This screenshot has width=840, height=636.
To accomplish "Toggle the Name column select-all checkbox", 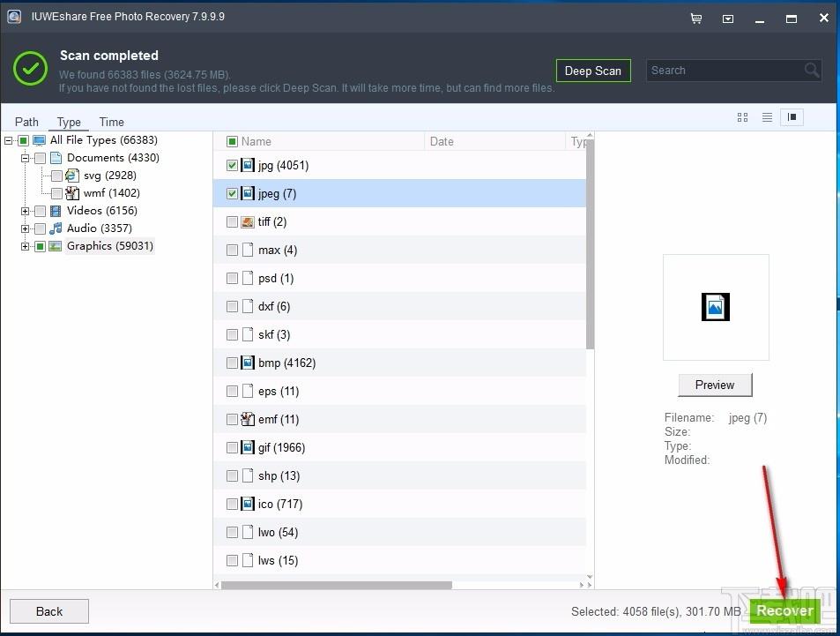I will click(232, 141).
